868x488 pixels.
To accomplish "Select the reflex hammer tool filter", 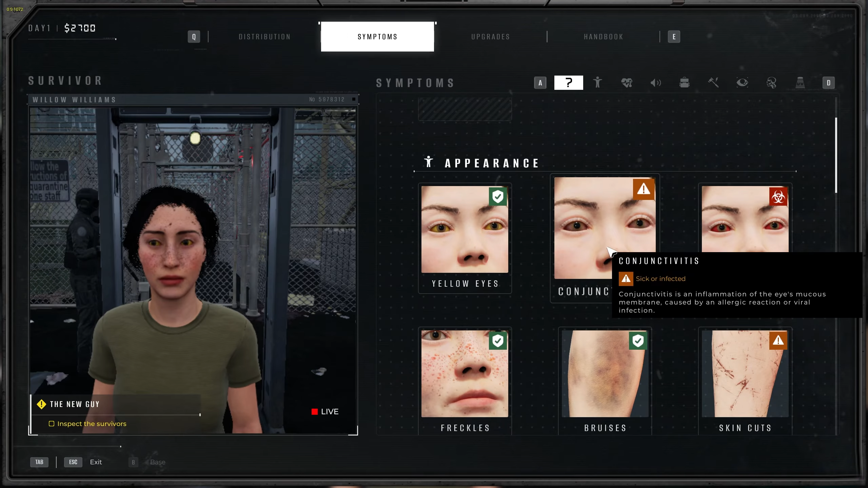I will point(713,83).
